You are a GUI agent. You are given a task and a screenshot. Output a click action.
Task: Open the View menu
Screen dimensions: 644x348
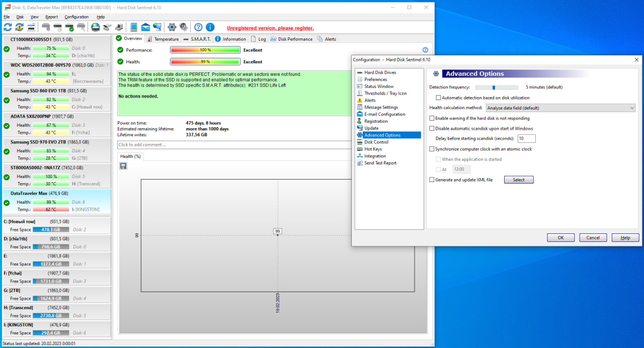[35, 17]
